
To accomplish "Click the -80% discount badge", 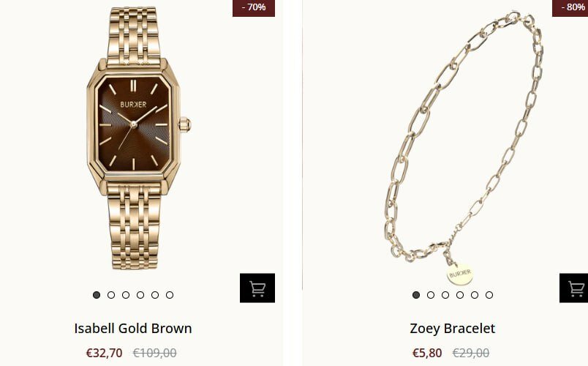I will (x=570, y=8).
